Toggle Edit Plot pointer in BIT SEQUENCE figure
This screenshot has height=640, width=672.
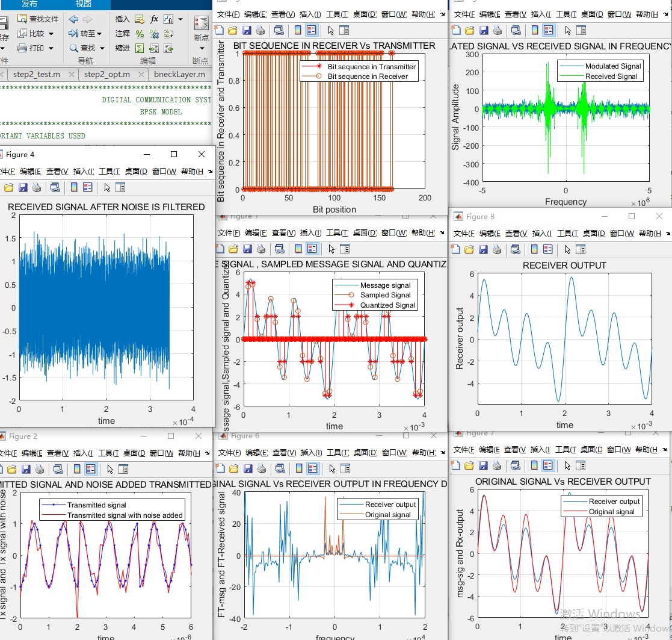[331, 31]
